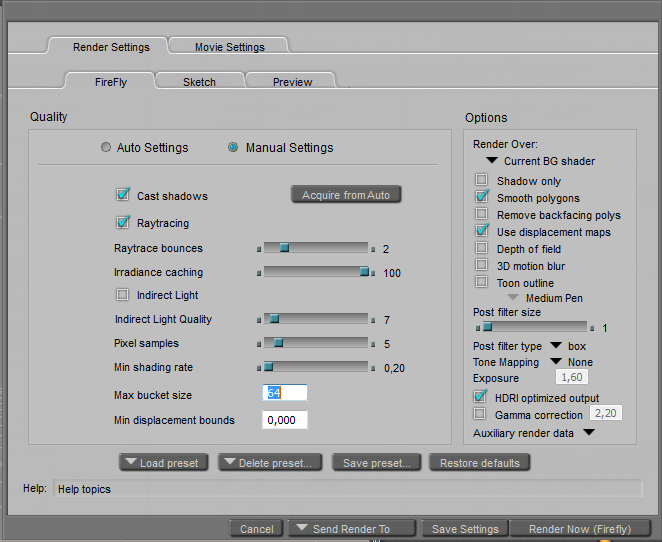Image resolution: width=662 pixels, height=542 pixels.
Task: Click the Min displacement bounds field
Action: 285,420
